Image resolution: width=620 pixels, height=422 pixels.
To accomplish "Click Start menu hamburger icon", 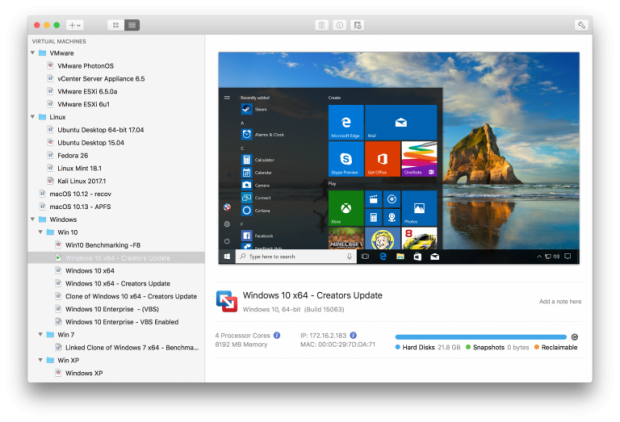I will pyautogui.click(x=227, y=98).
